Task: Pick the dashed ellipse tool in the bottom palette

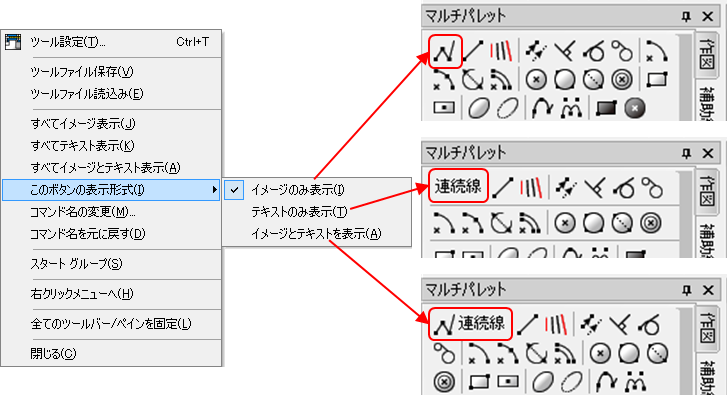Action: [572, 382]
